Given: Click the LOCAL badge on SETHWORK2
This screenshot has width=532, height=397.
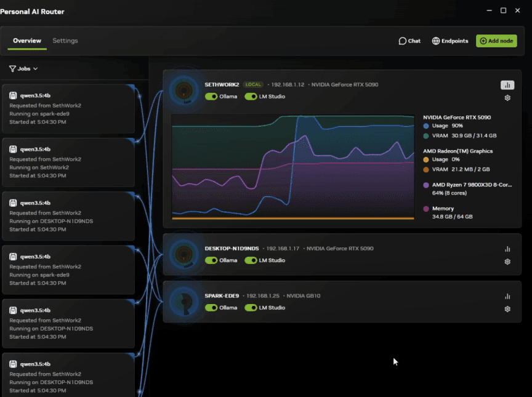Looking at the screenshot, I should coord(253,85).
